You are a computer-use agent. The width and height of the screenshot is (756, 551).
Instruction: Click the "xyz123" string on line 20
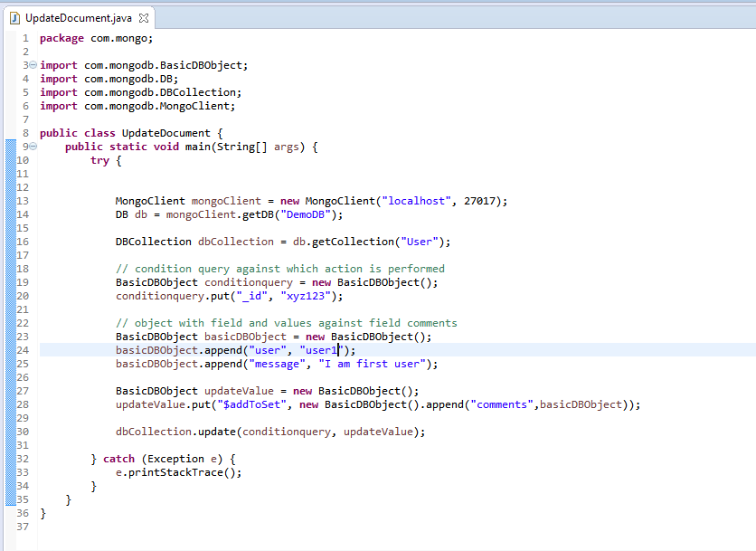pyautogui.click(x=306, y=296)
